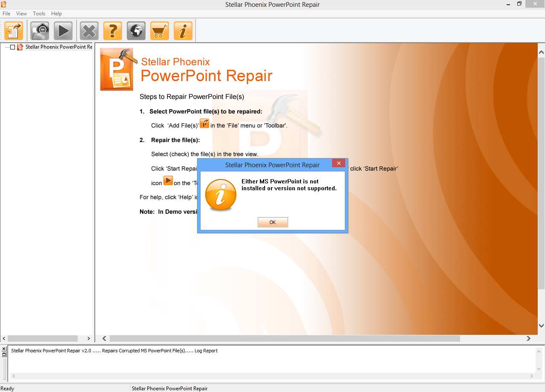Click the log panel scroll down arrow

539,369
